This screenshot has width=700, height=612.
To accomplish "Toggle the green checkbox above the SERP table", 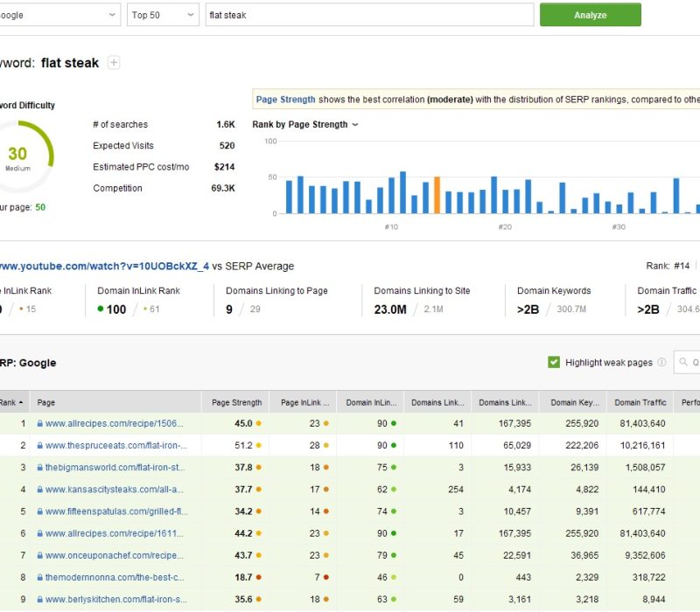I will (x=553, y=361).
